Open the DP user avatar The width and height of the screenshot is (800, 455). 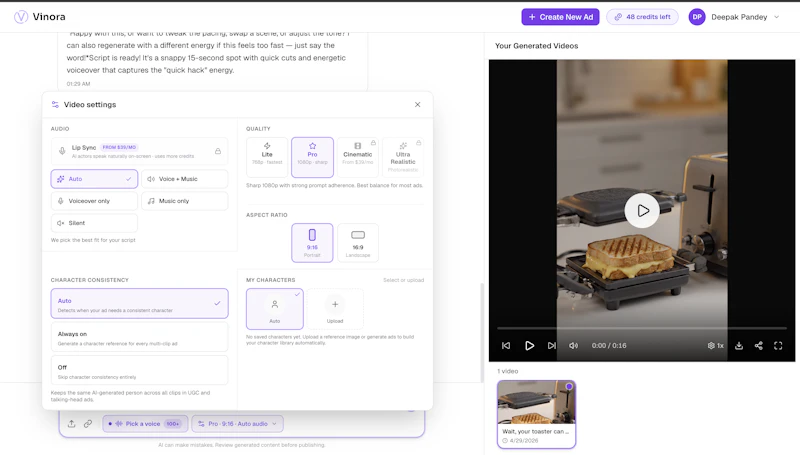tap(697, 17)
